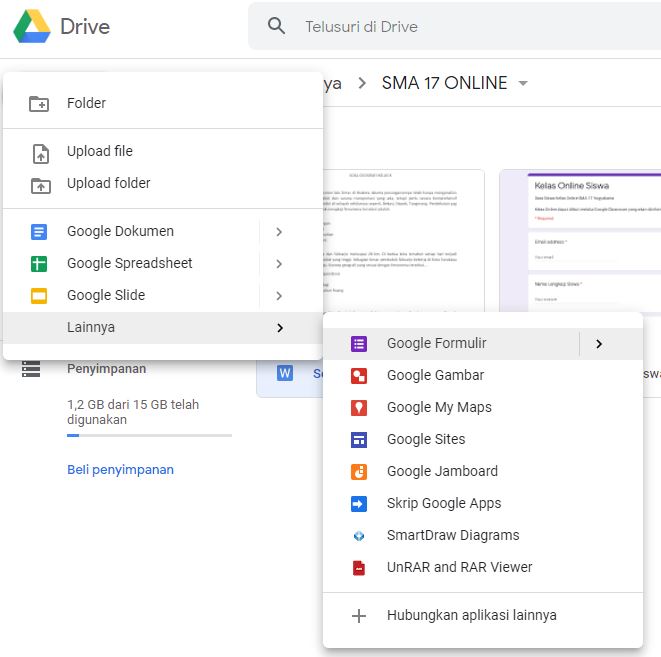Expand the Google Formulir submenu arrow
Image resolution: width=661 pixels, height=657 pixels.
(x=599, y=344)
